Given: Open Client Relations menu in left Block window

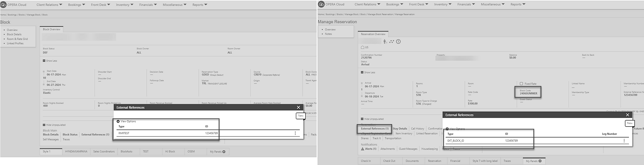Looking at the screenshot, I should (x=49, y=5).
